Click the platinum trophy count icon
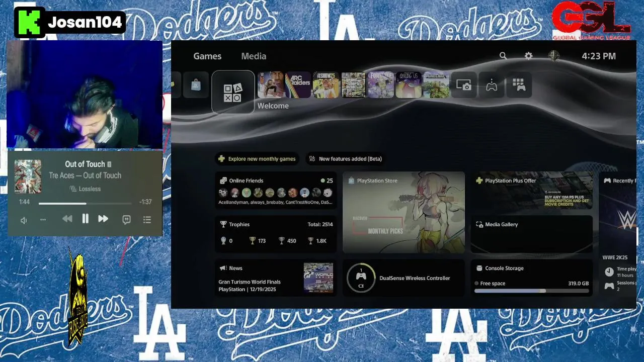This screenshot has height=362, width=644. [x=223, y=241]
